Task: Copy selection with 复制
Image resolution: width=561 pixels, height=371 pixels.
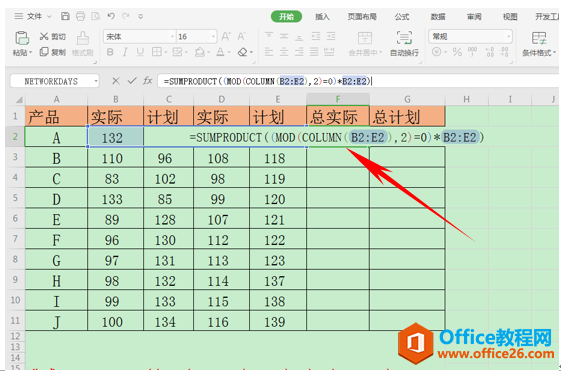Action: click(53, 52)
